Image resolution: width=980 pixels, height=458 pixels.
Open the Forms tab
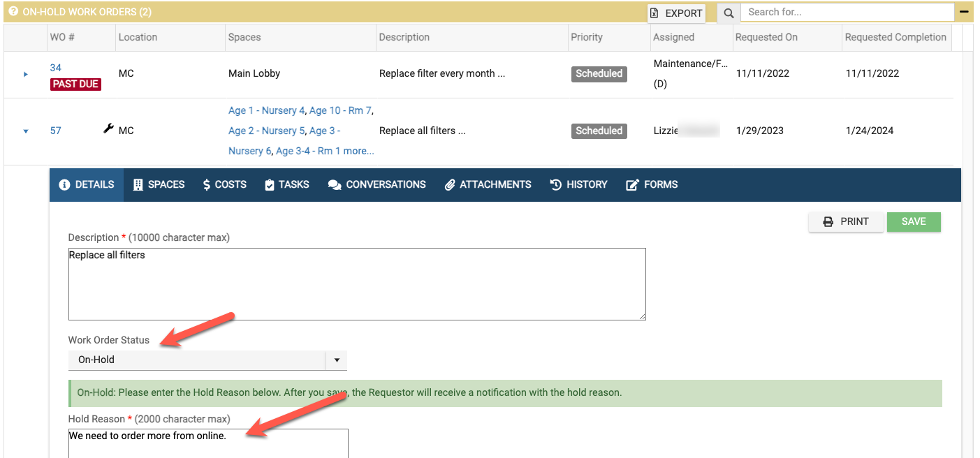(652, 184)
